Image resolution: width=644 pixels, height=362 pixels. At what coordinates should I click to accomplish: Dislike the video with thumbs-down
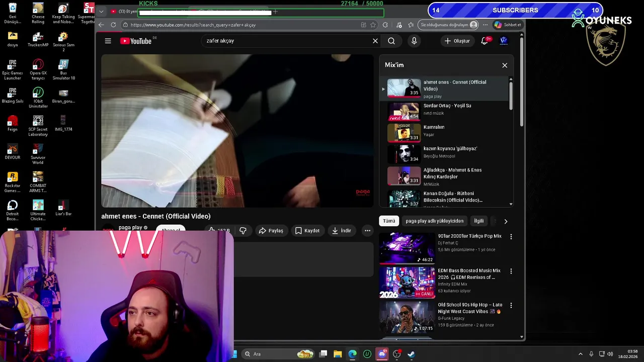pyautogui.click(x=243, y=230)
